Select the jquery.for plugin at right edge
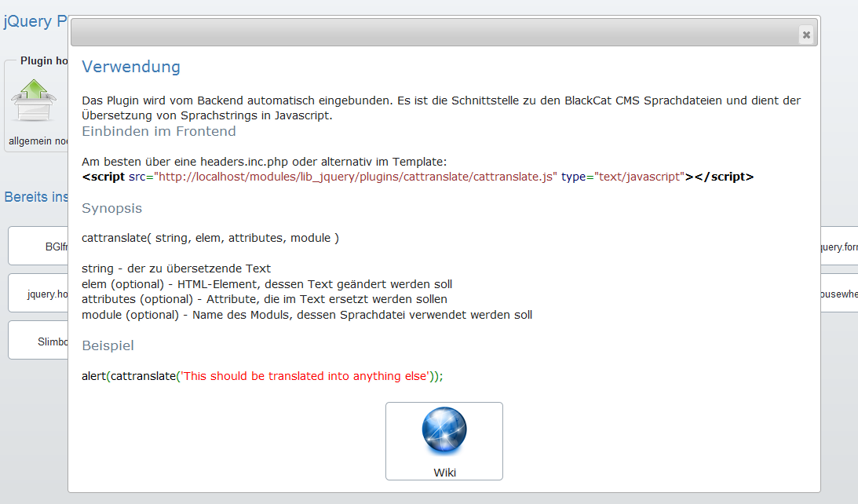 (x=838, y=247)
